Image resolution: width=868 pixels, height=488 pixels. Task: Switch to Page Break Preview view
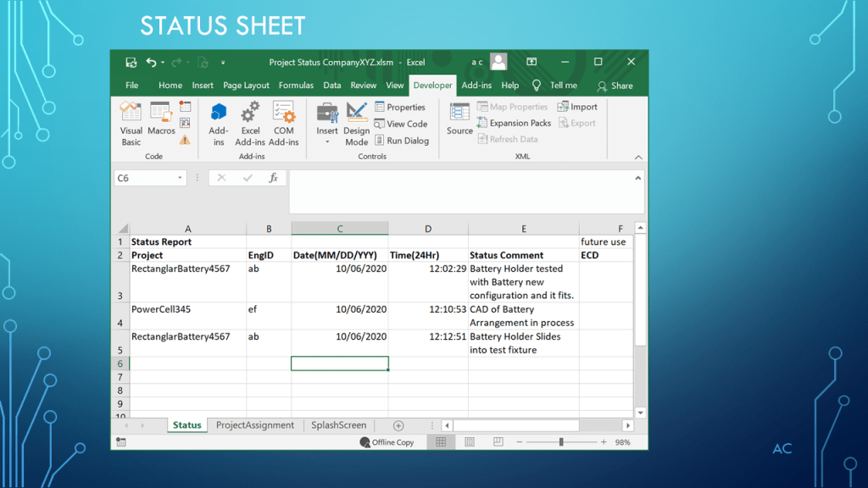[x=498, y=442]
